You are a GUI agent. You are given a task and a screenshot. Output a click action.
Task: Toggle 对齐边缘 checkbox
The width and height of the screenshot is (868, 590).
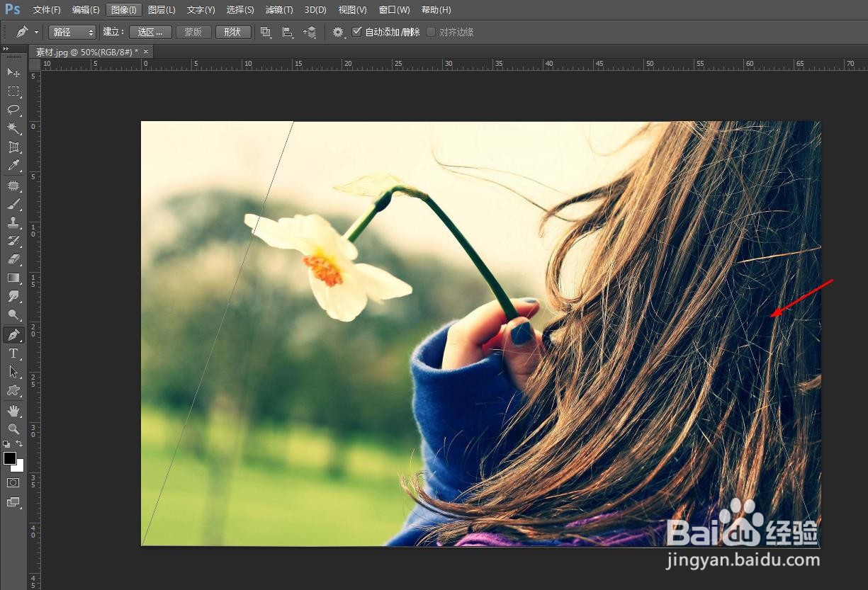[431, 32]
